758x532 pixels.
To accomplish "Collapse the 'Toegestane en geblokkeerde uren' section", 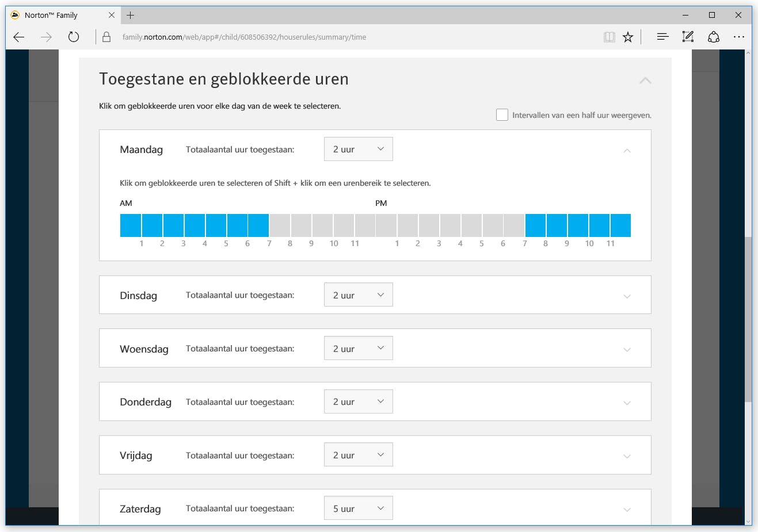I will pyautogui.click(x=645, y=81).
